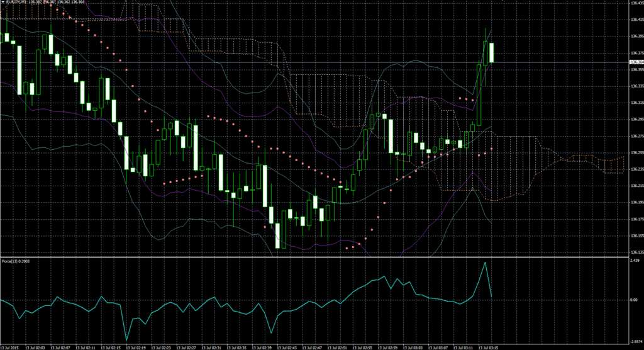Click the current price tag 136.364

click(x=636, y=62)
